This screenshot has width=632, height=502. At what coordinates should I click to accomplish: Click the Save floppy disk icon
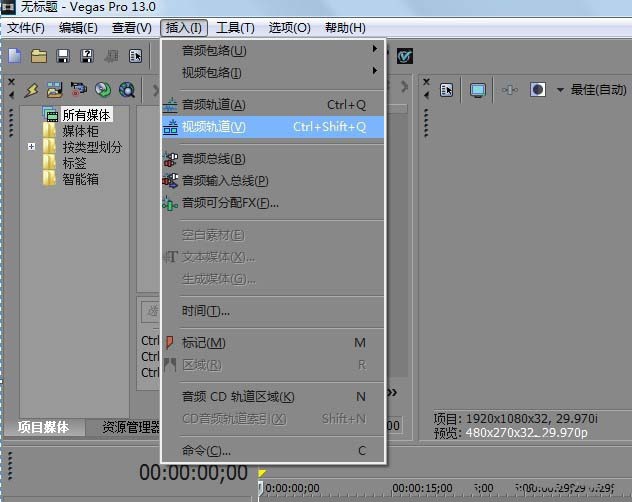pyautogui.click(x=63, y=56)
